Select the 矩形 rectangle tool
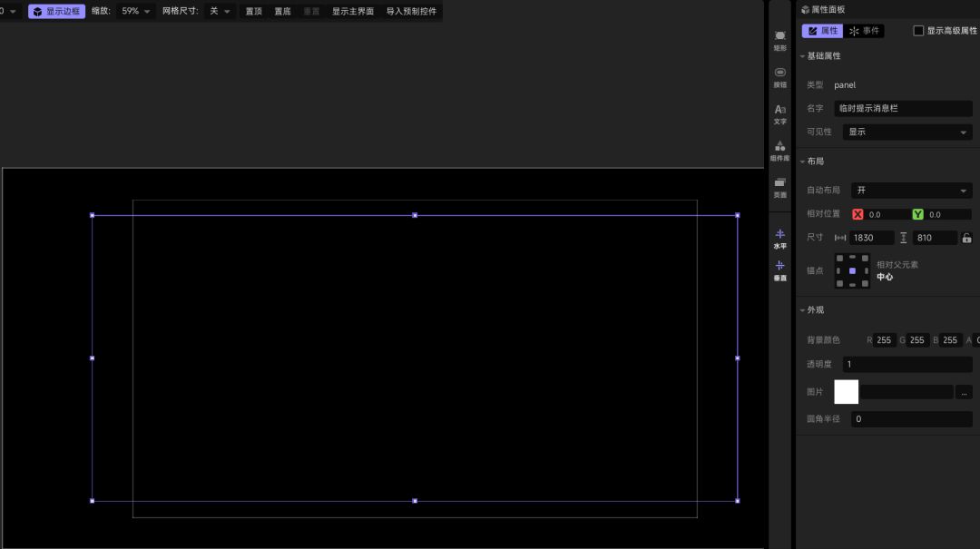This screenshot has width=980, height=549. pyautogui.click(x=780, y=41)
